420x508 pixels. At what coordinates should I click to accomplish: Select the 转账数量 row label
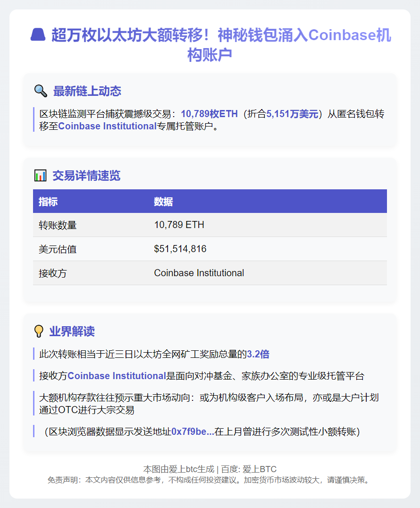click(x=58, y=225)
